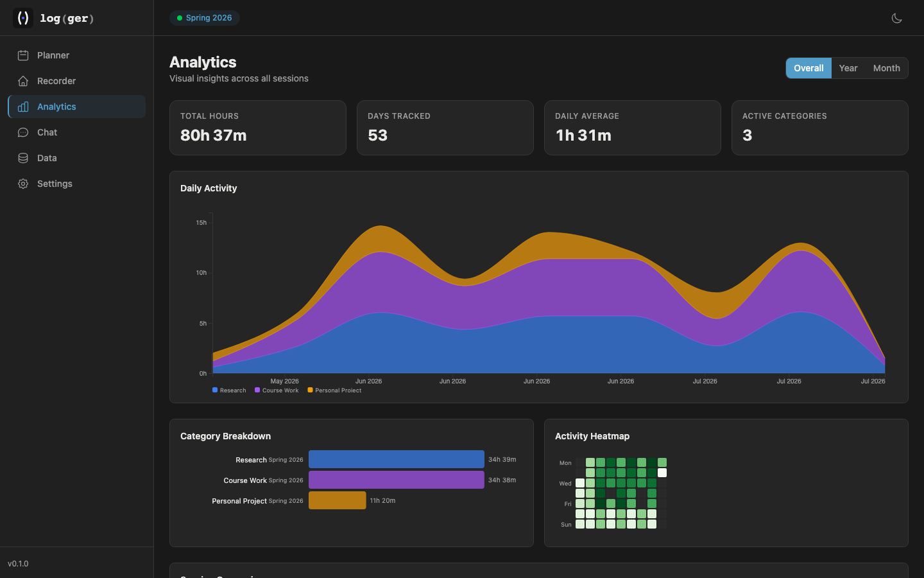Screen dimensions: 924x578
Task: Toggle dark mode with the moon icon
Action: click(x=897, y=18)
